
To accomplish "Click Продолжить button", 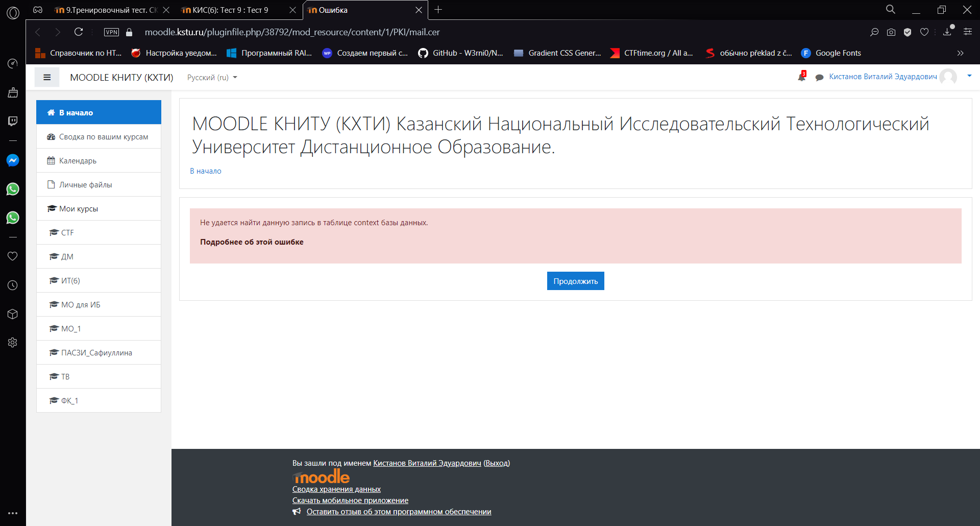I will [x=575, y=281].
